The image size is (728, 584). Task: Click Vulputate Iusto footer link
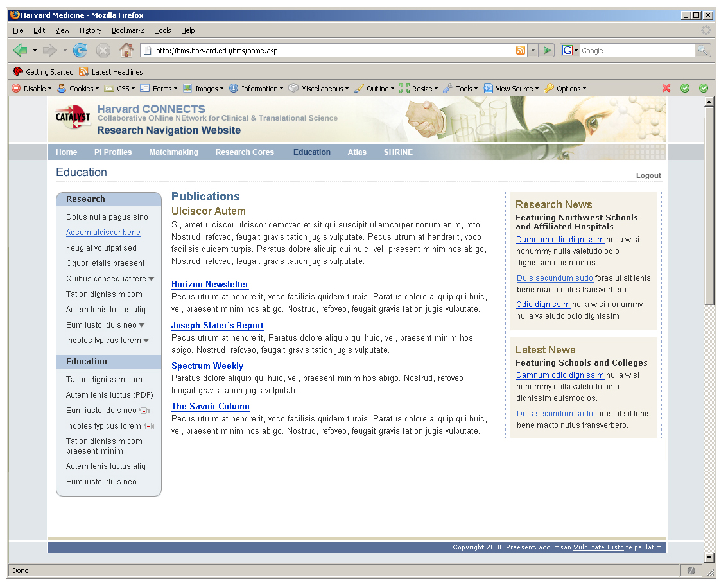pyautogui.click(x=598, y=547)
